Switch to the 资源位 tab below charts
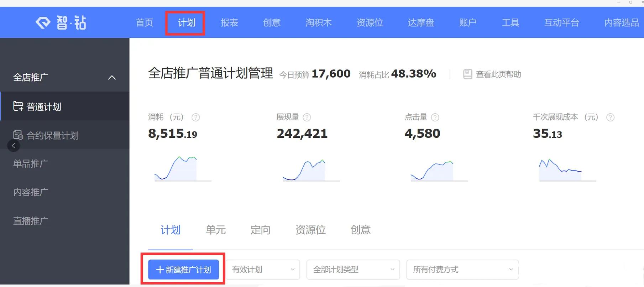The image size is (644, 287). [x=310, y=230]
